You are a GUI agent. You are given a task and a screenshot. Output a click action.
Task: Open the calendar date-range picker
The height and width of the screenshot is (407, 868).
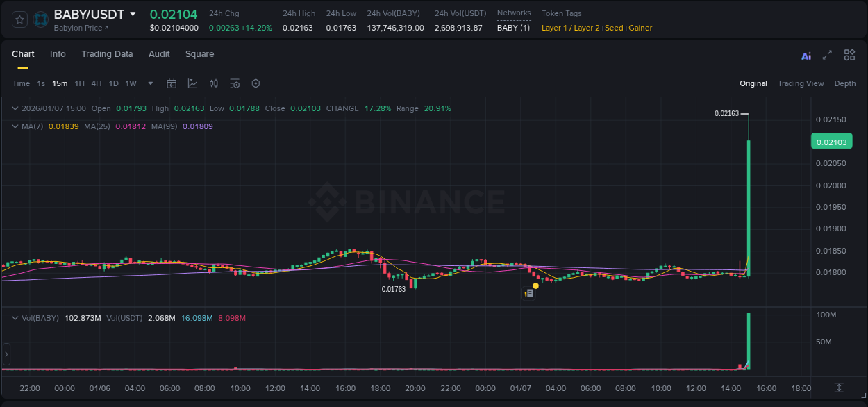pos(172,83)
